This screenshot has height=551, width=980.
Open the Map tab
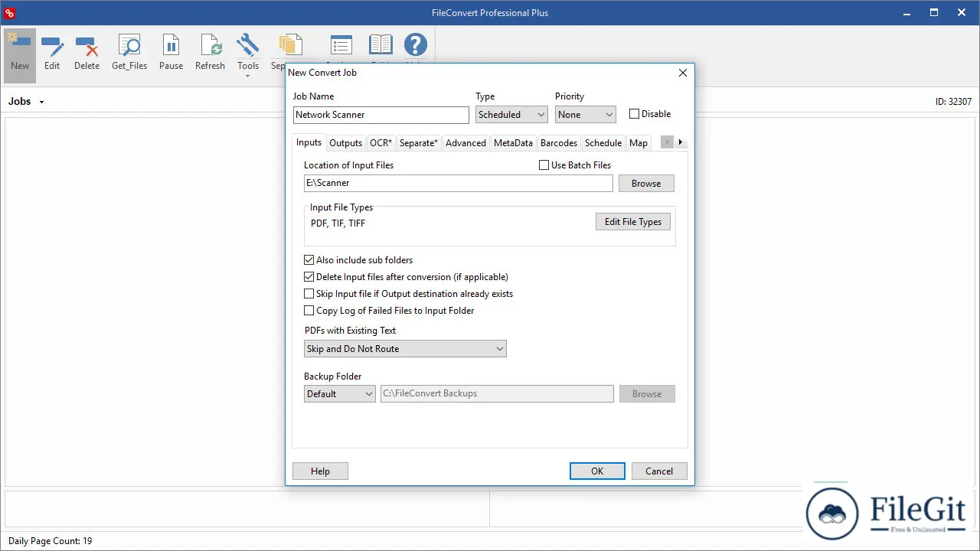[639, 143]
